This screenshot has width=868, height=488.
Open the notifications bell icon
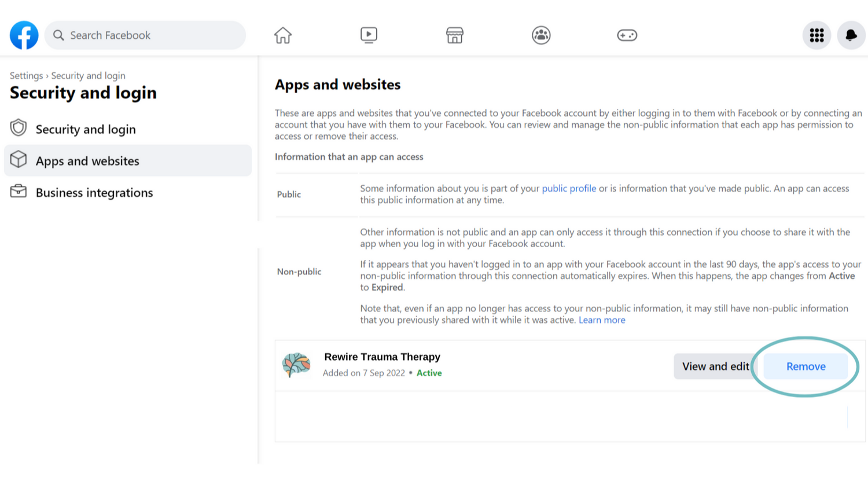click(851, 35)
